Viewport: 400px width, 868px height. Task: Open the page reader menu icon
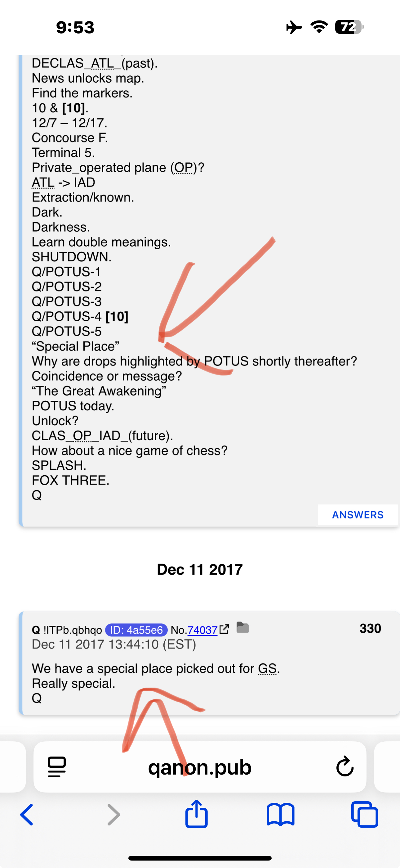[56, 767]
